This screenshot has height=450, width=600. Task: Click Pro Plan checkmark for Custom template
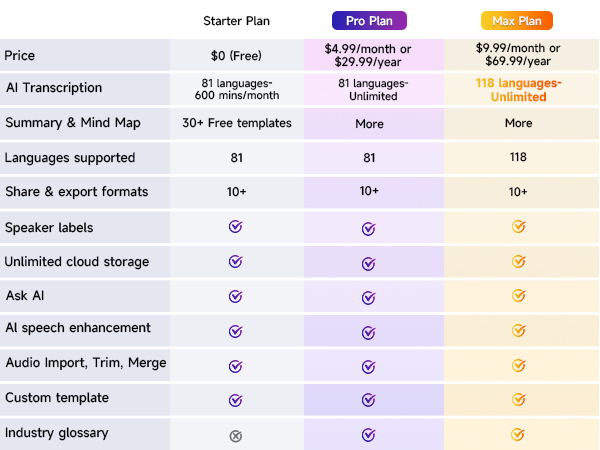click(x=369, y=400)
